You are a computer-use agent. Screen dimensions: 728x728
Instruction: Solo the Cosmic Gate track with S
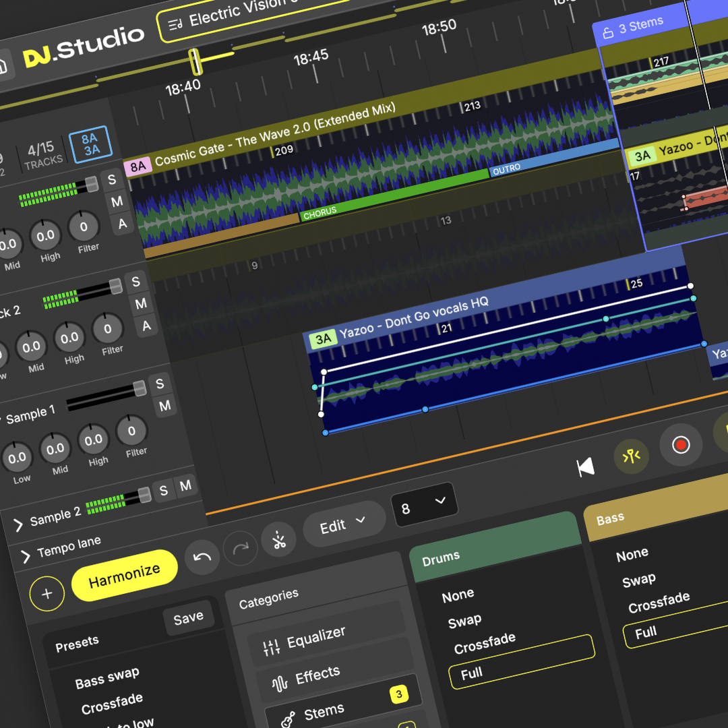tap(111, 180)
